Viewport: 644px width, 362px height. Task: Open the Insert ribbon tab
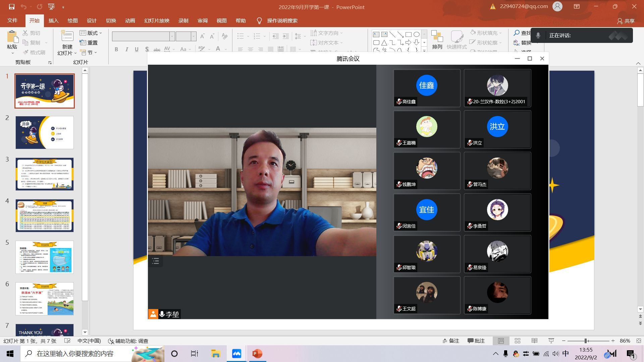click(53, 20)
